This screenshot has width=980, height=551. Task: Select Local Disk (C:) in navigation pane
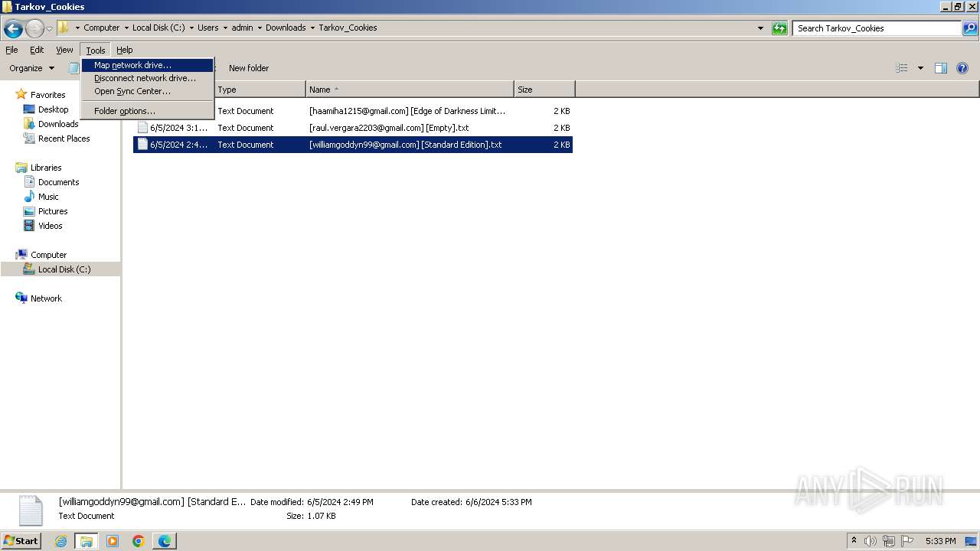[x=64, y=269]
